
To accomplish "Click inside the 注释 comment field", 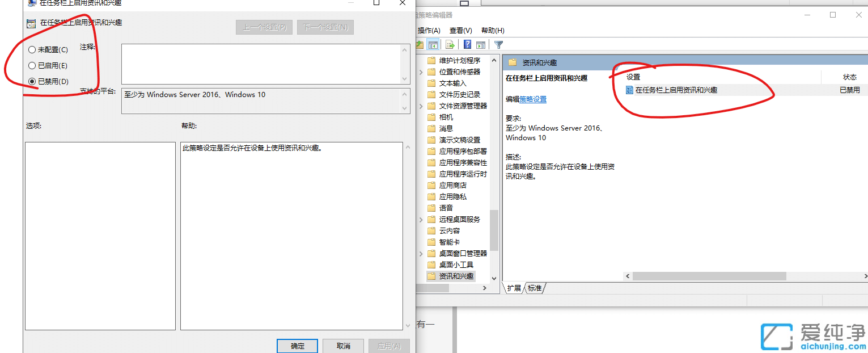I will pos(265,64).
